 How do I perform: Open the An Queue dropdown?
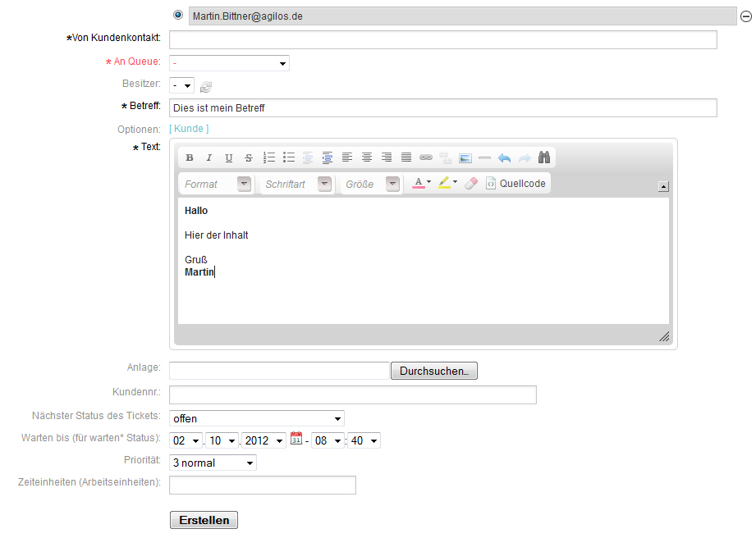point(229,63)
